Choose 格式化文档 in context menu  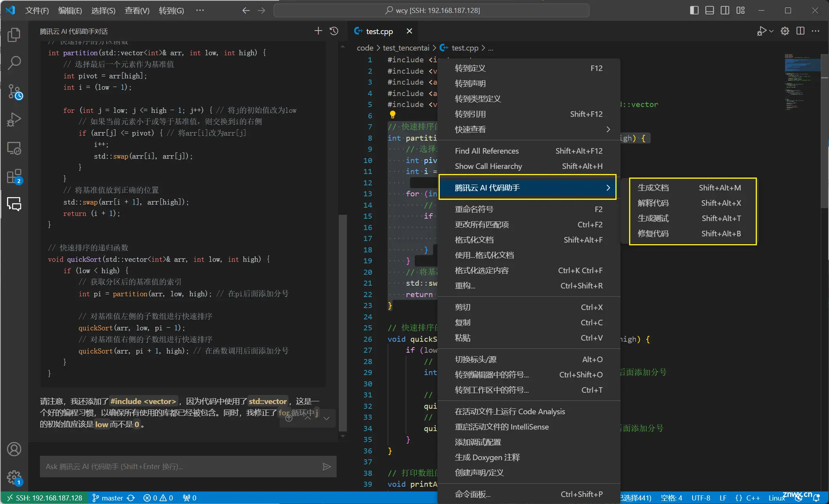[x=529, y=240]
